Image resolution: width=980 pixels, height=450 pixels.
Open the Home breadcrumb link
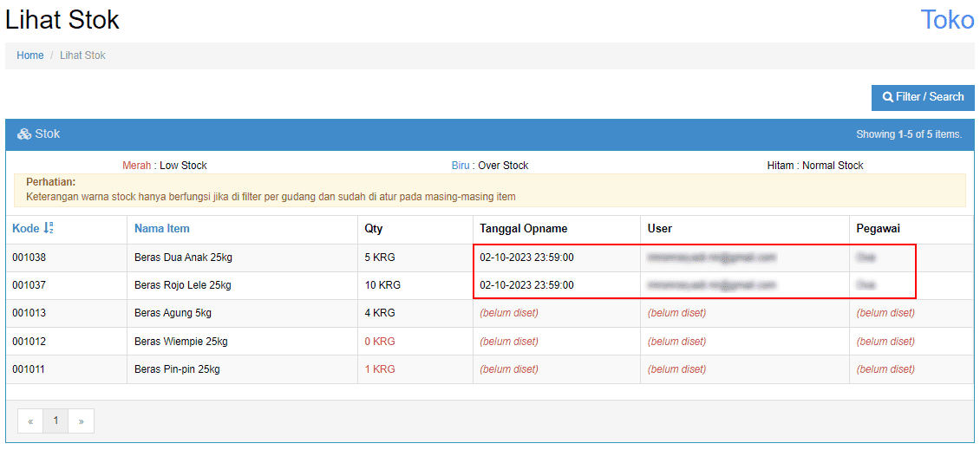coord(30,55)
